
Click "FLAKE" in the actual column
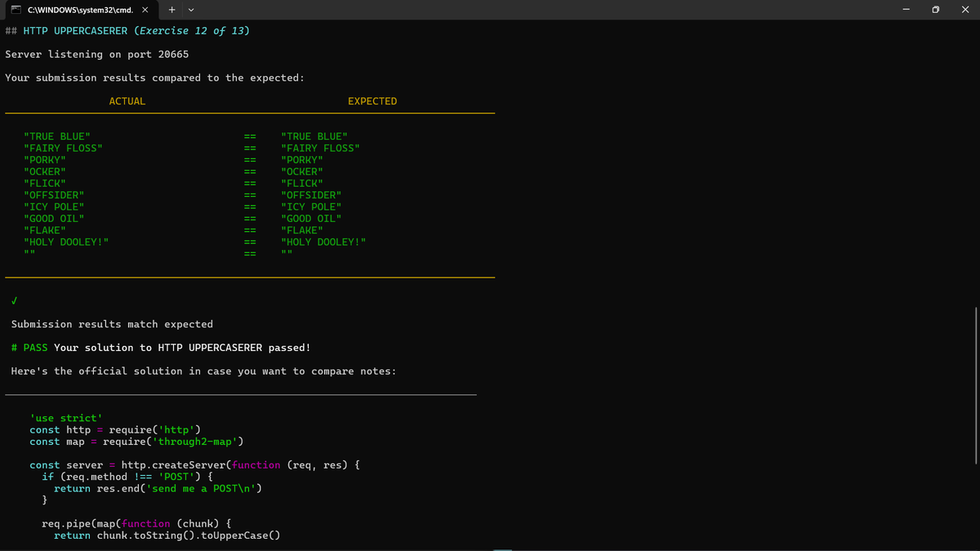45,230
